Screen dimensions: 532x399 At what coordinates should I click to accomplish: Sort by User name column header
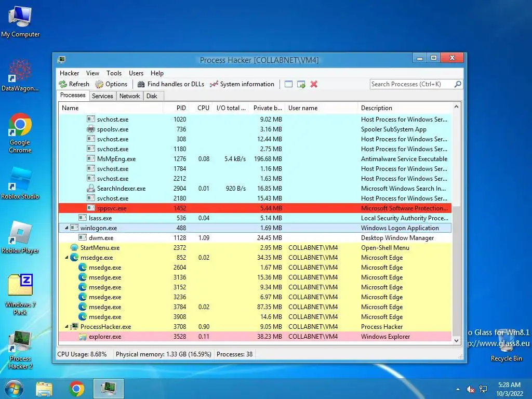point(321,108)
